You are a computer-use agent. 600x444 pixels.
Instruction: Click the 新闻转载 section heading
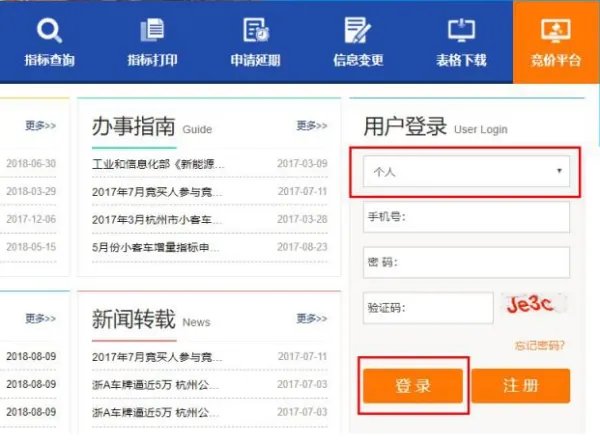click(134, 319)
